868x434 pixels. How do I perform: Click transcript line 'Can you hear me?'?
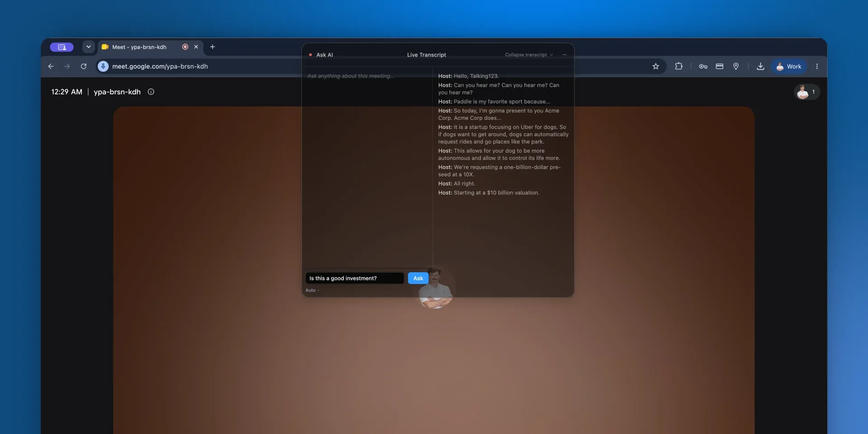(499, 89)
